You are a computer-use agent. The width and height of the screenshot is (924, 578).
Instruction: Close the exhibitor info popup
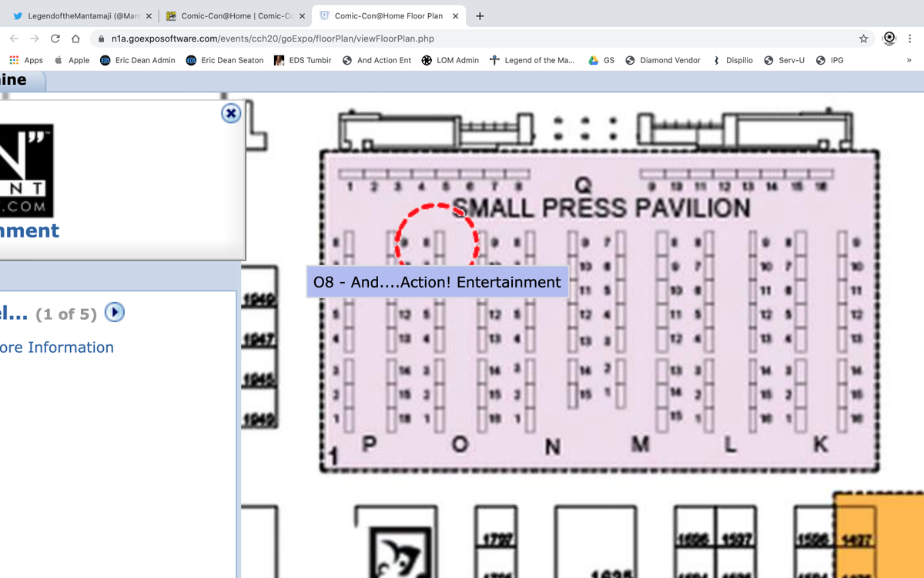[x=230, y=113]
